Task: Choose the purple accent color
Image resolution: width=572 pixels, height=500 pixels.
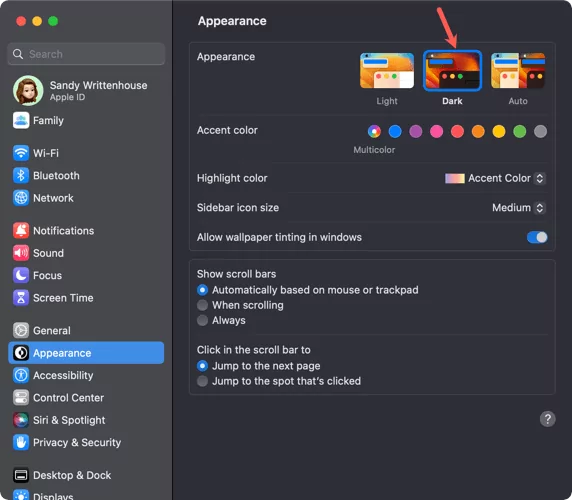Action: 416,131
